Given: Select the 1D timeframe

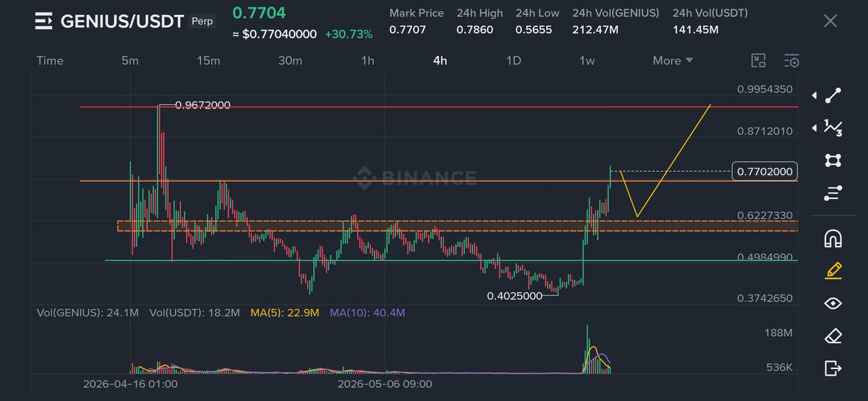Looking at the screenshot, I should pyautogui.click(x=513, y=61).
